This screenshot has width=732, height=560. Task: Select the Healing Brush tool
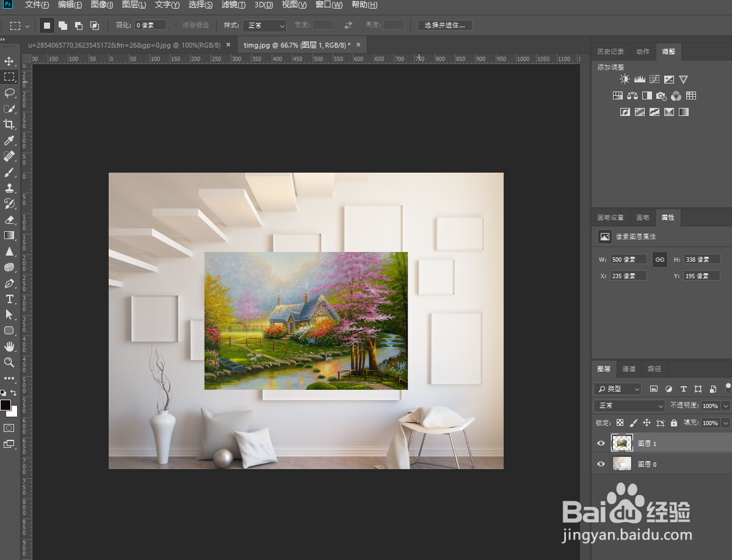tap(9, 156)
